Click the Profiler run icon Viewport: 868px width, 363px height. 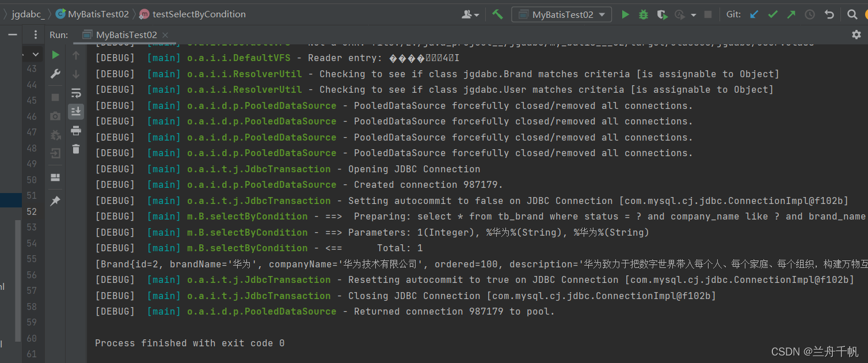(x=680, y=14)
